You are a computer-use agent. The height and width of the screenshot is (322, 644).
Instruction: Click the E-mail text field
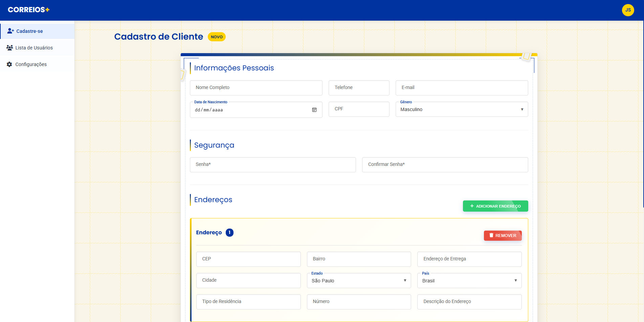[462, 88]
